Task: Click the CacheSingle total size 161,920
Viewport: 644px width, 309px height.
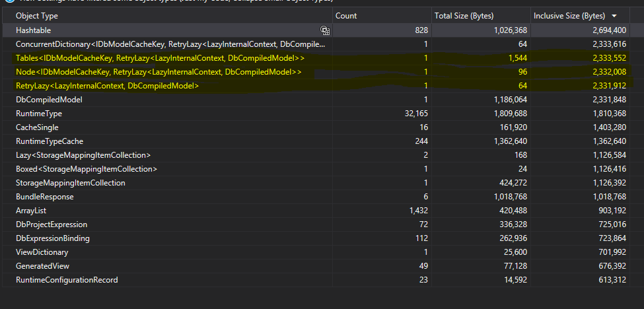Action: (513, 127)
